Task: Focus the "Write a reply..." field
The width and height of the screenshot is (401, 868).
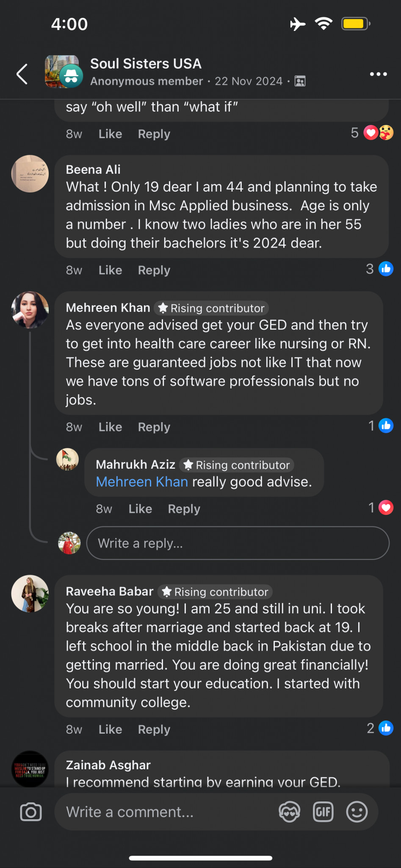Action: pyautogui.click(x=237, y=543)
